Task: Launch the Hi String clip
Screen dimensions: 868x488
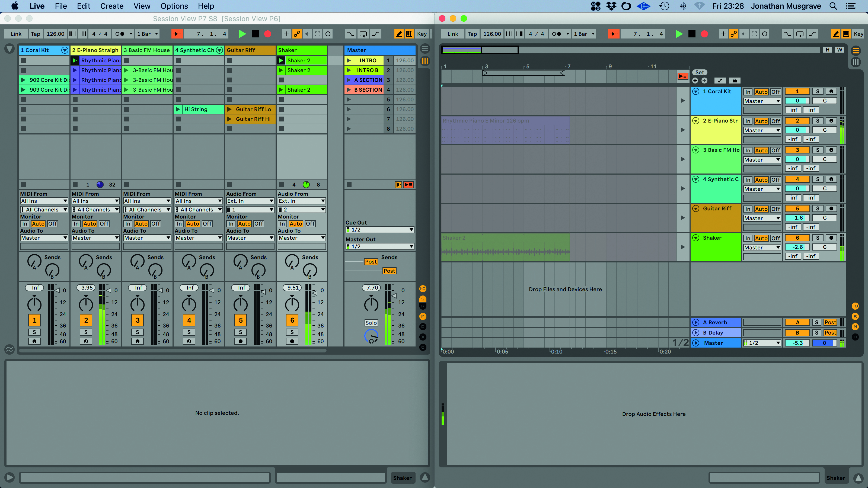Action: coord(178,109)
